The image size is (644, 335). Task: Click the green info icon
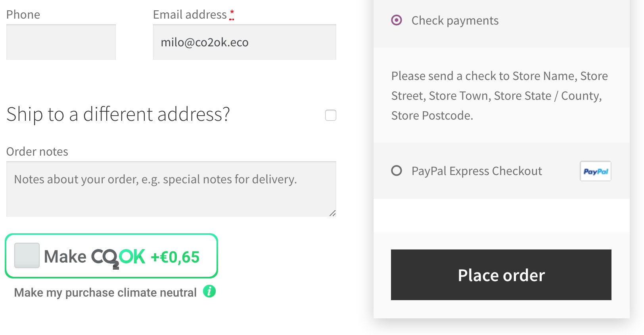tap(209, 291)
